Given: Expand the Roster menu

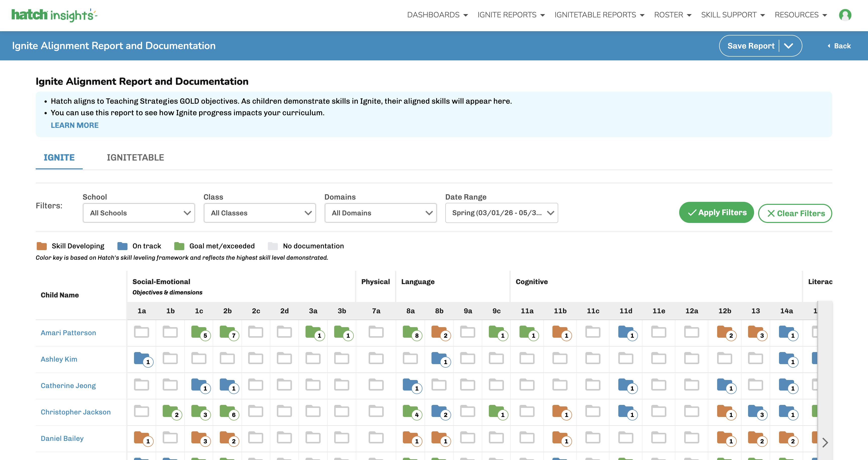Looking at the screenshot, I should [x=673, y=15].
